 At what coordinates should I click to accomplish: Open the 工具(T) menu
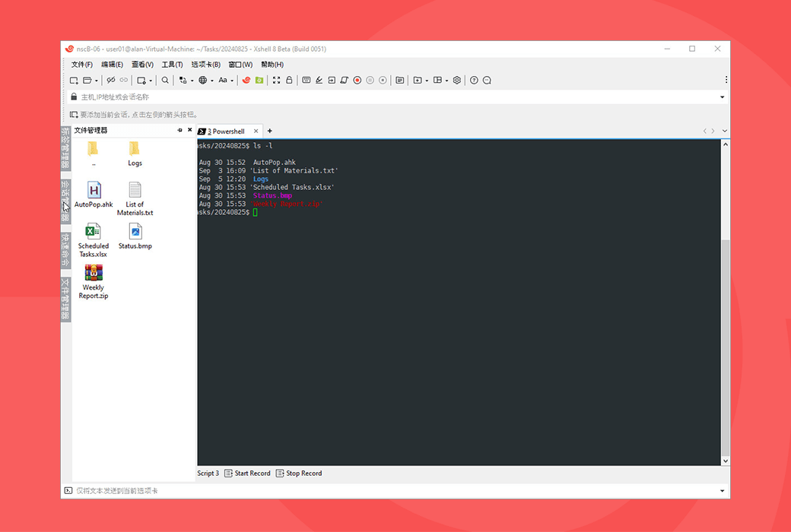click(172, 65)
